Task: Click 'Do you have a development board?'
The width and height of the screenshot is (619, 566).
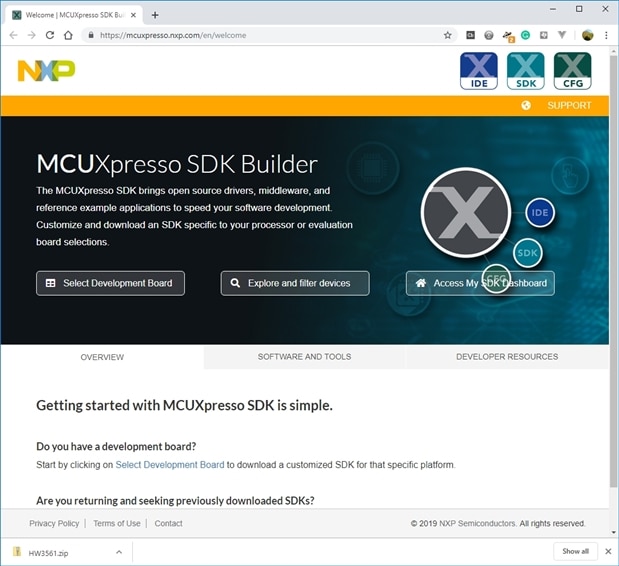Action: pos(116,446)
